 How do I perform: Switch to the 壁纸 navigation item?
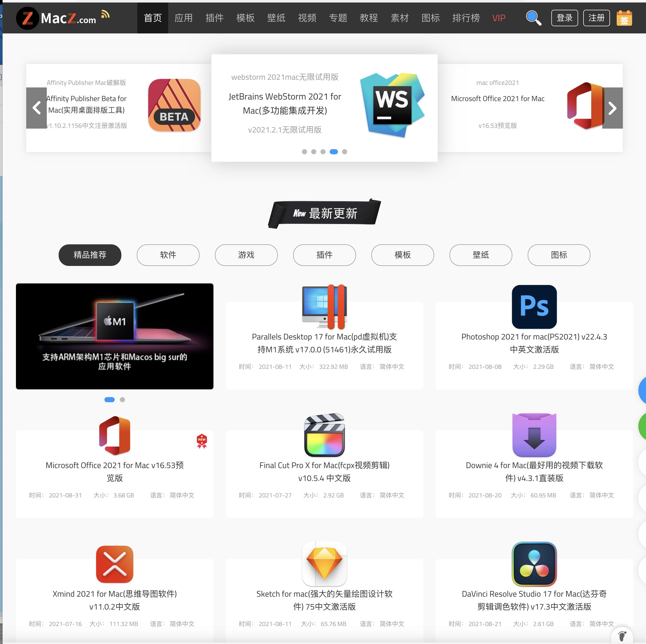(276, 18)
